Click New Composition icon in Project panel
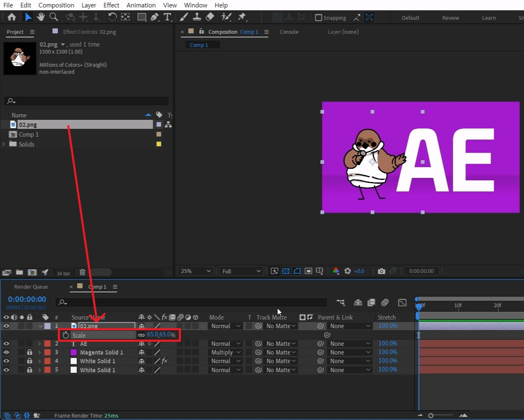 click(32, 272)
